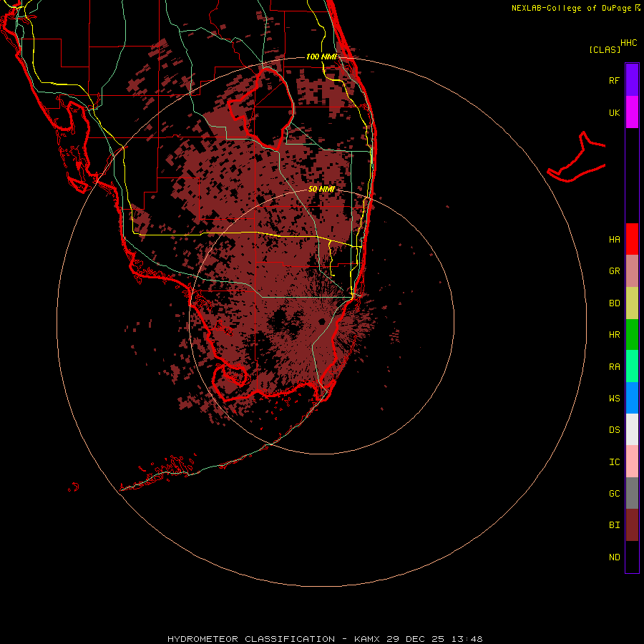Click the UK magenta color swatch

[x=632, y=112]
